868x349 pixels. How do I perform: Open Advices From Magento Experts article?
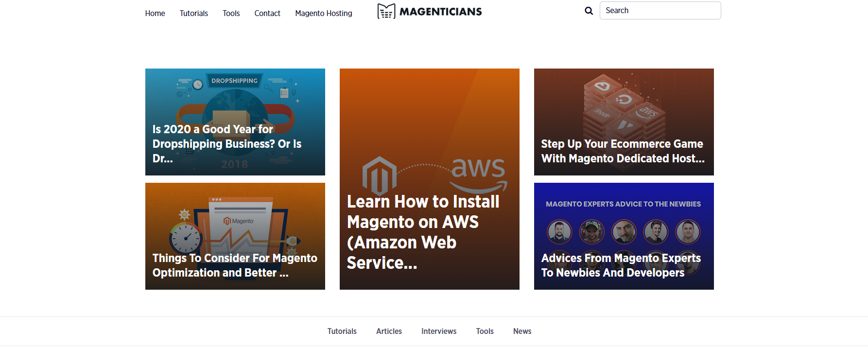pos(624,236)
